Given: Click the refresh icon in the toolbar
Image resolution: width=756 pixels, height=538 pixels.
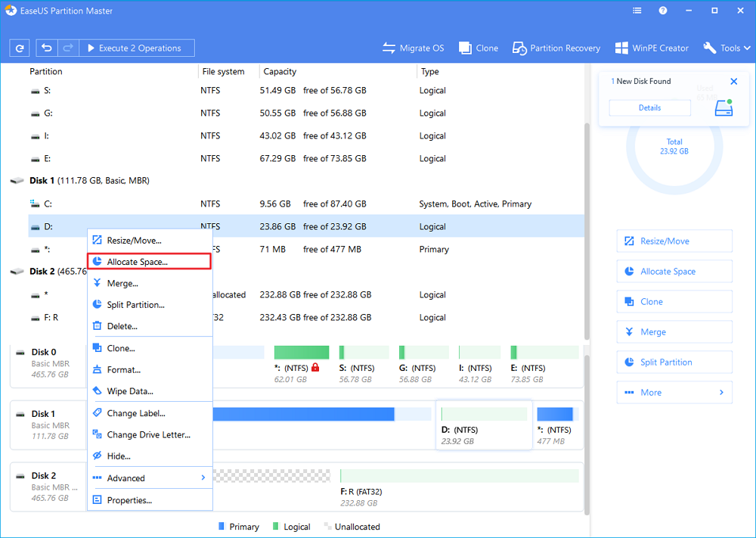Looking at the screenshot, I should coord(20,48).
